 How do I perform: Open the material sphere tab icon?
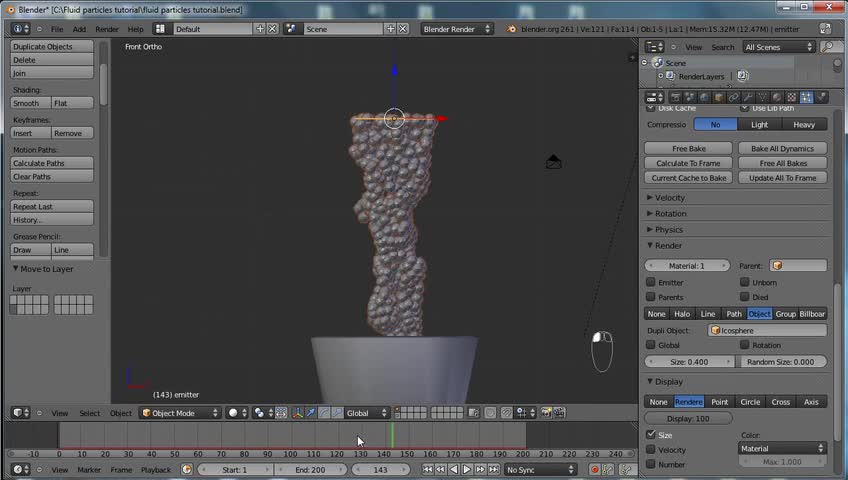point(777,97)
